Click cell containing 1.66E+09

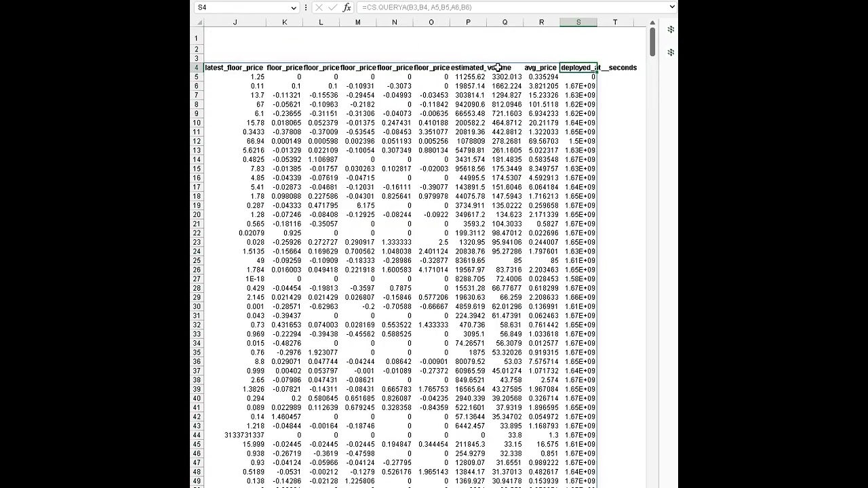click(578, 297)
